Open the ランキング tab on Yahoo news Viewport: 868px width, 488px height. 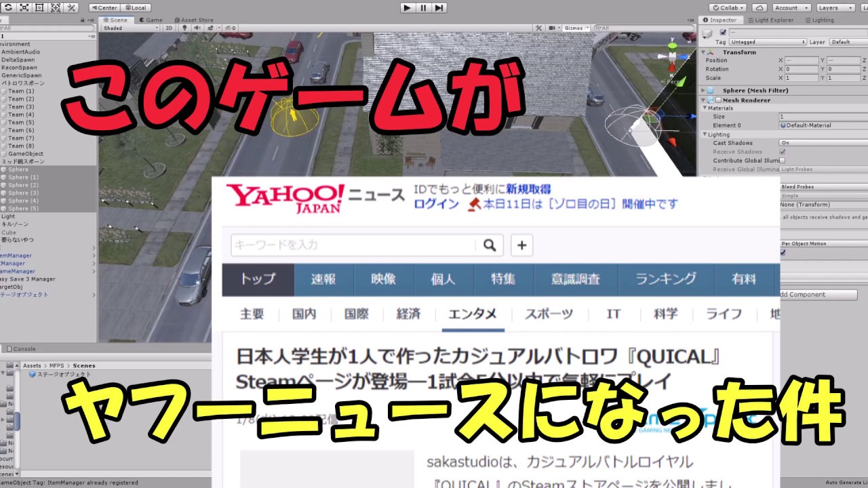[665, 279]
